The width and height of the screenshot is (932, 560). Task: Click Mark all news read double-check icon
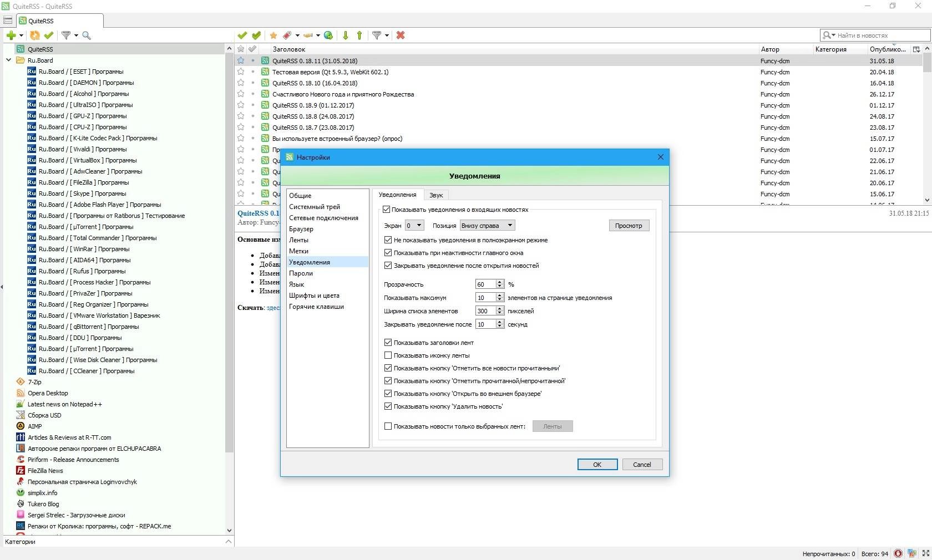click(256, 35)
